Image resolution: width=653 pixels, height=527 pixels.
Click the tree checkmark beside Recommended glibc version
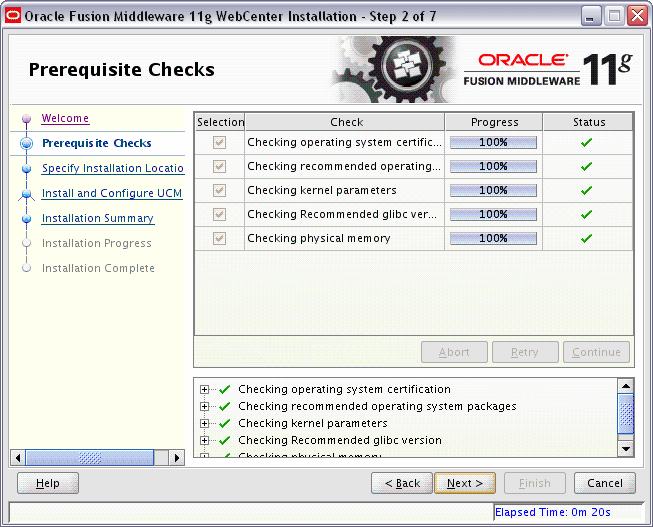(x=224, y=440)
